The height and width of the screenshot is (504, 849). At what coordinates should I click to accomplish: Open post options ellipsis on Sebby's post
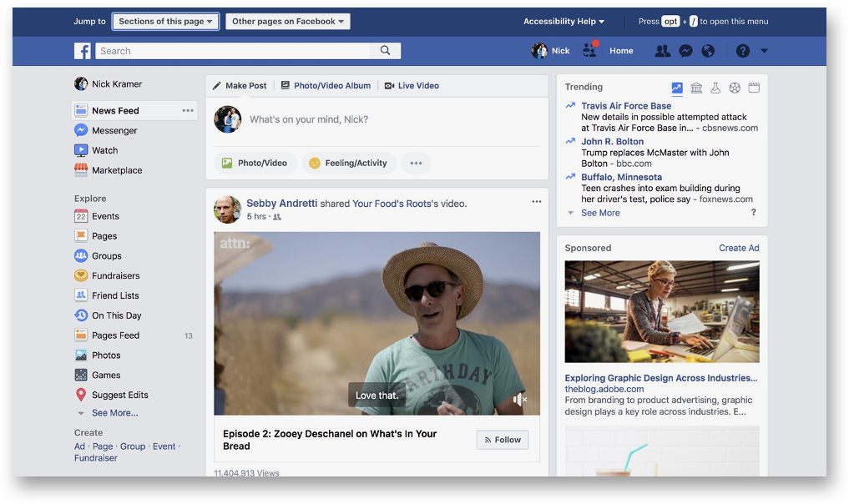coord(537,201)
